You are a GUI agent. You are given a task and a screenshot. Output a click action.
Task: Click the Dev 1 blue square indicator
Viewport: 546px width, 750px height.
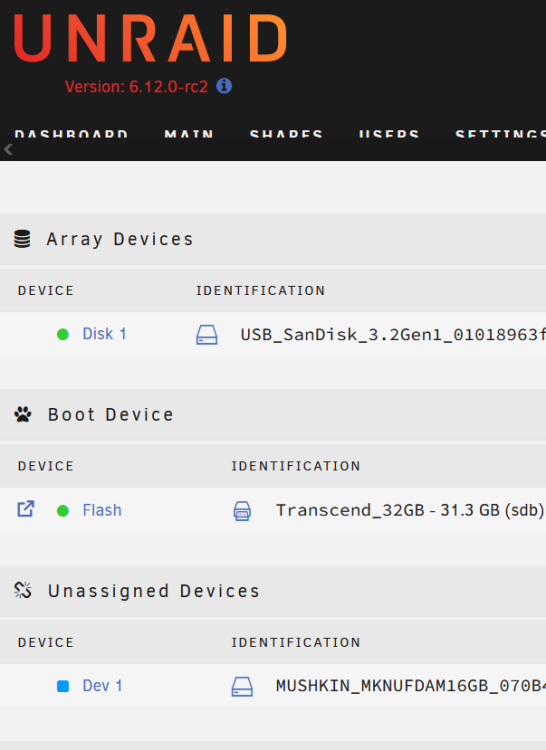click(x=63, y=686)
